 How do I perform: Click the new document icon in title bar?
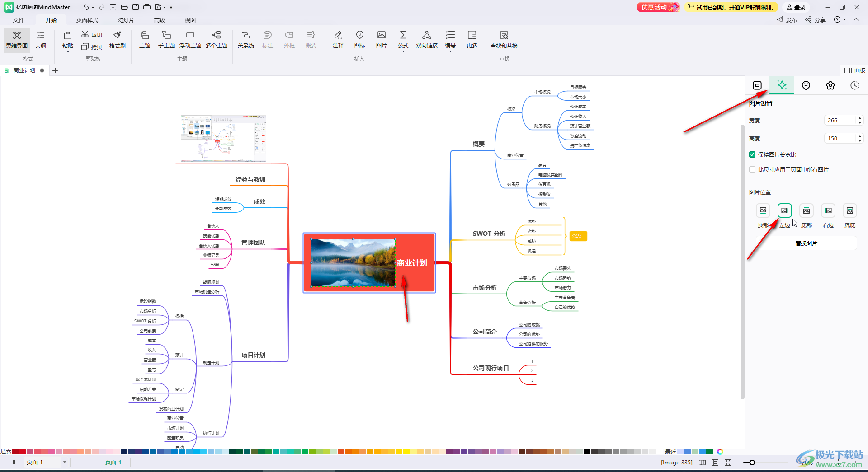pyautogui.click(x=113, y=7)
